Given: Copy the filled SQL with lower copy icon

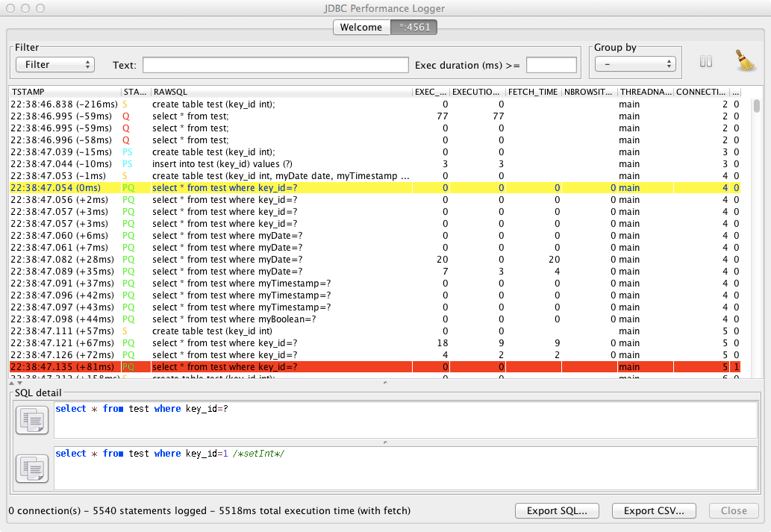Looking at the screenshot, I should 32,469.
